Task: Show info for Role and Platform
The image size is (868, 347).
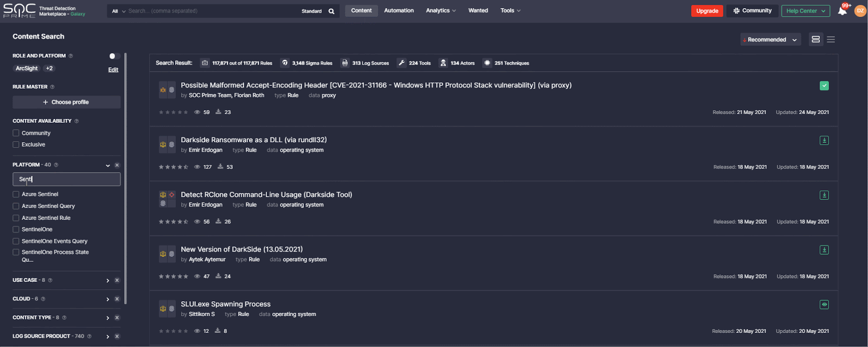Action: [x=71, y=56]
